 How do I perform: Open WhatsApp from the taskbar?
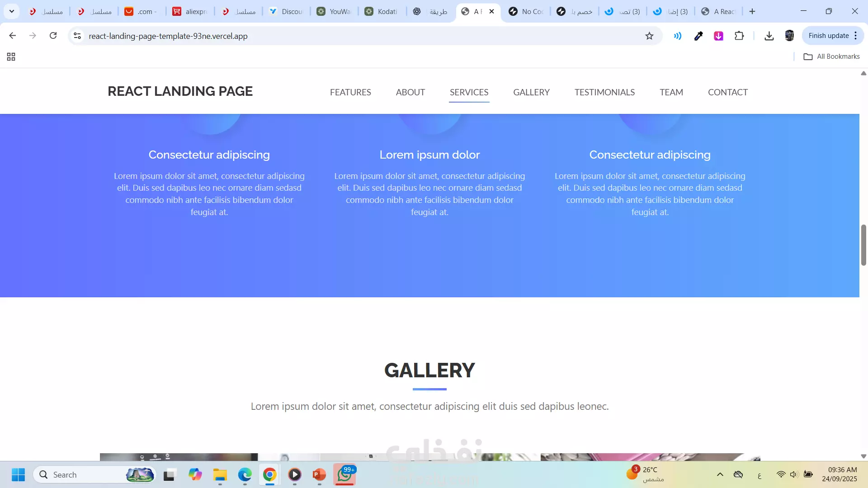pyautogui.click(x=344, y=475)
